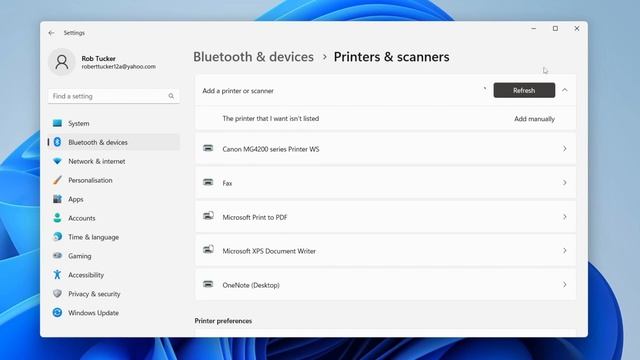Select the OneNote (Desktop) label
The width and height of the screenshot is (640, 360).
click(x=251, y=285)
